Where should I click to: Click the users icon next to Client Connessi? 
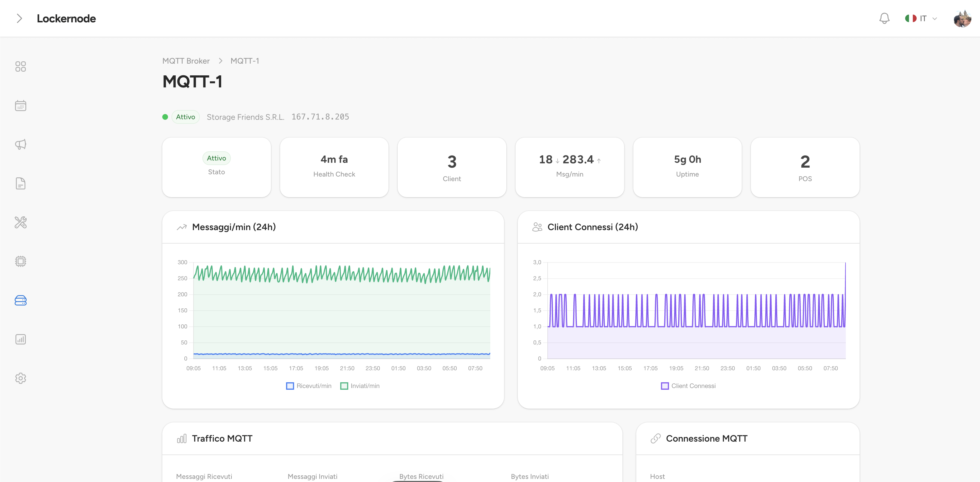[537, 227]
